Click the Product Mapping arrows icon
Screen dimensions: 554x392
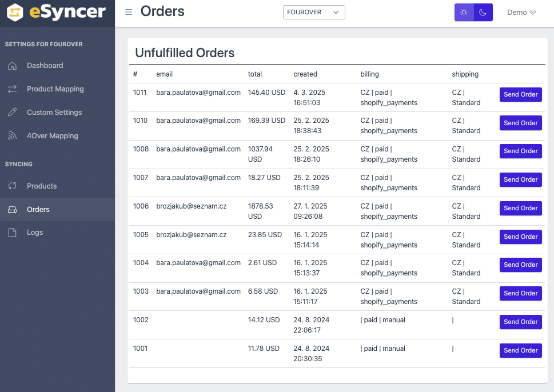pyautogui.click(x=13, y=89)
